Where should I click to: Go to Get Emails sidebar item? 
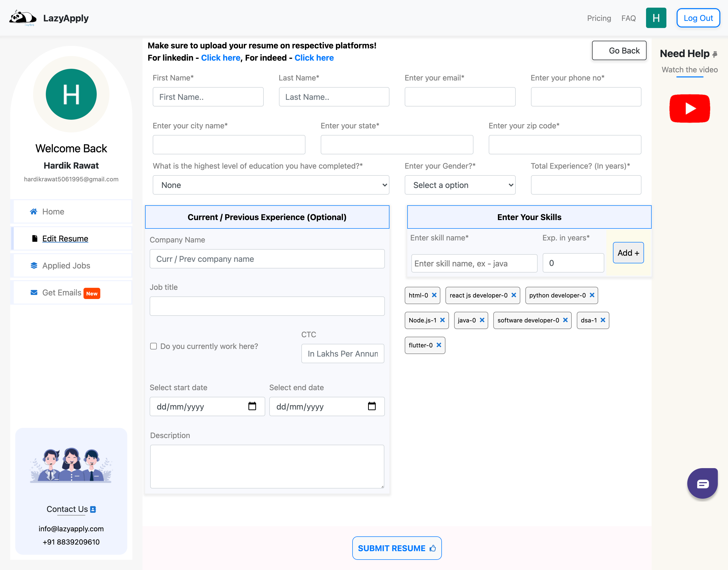[x=62, y=293]
